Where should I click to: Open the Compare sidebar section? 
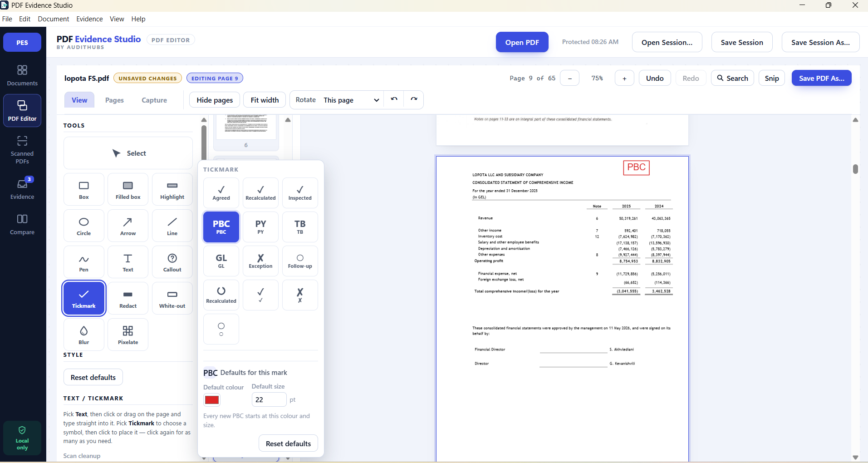coord(22,225)
